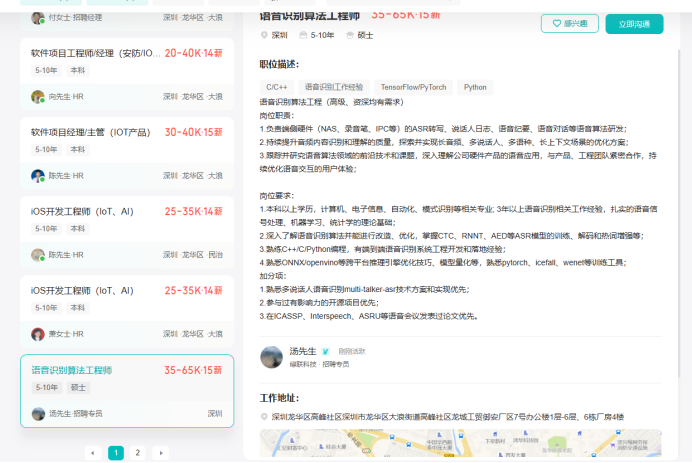Open 软件项目工程师/经理 (安防) job listing
The width and height of the screenshot is (692, 463).
94,52
